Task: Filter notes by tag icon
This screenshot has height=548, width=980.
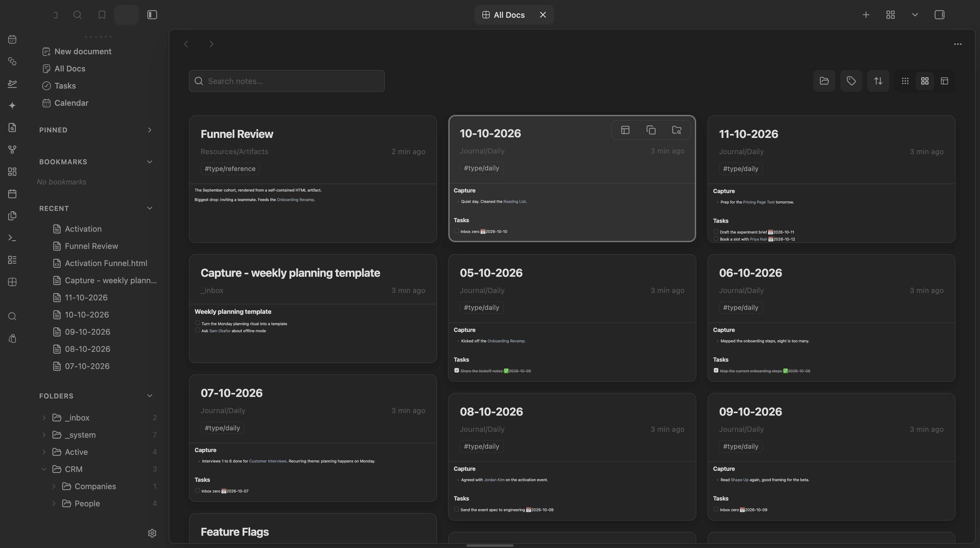Action: [x=851, y=81]
